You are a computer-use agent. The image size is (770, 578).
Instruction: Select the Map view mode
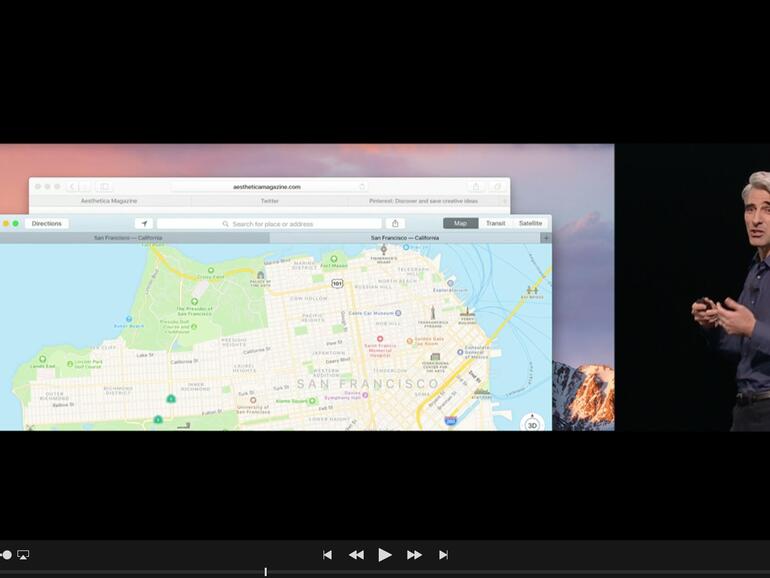(x=461, y=223)
